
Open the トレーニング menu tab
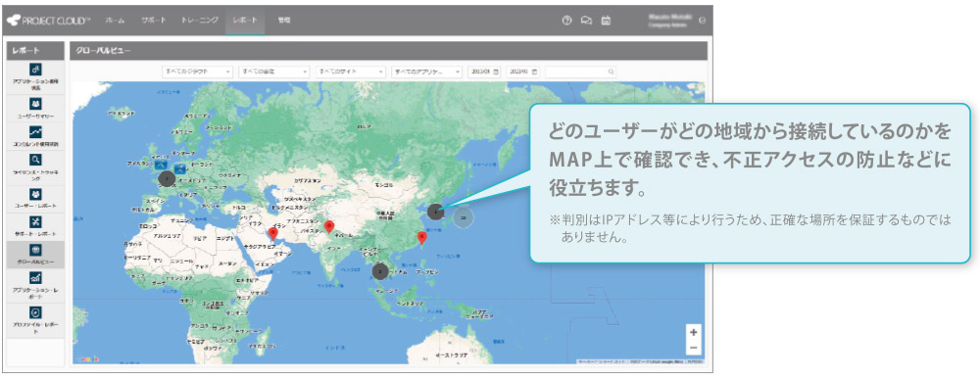(200, 20)
